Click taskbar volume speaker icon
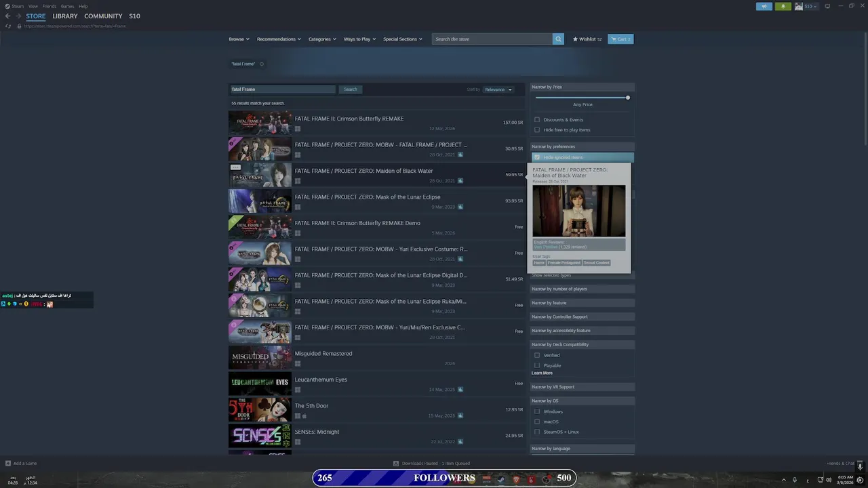This screenshot has width=868, height=488. pos(829,480)
